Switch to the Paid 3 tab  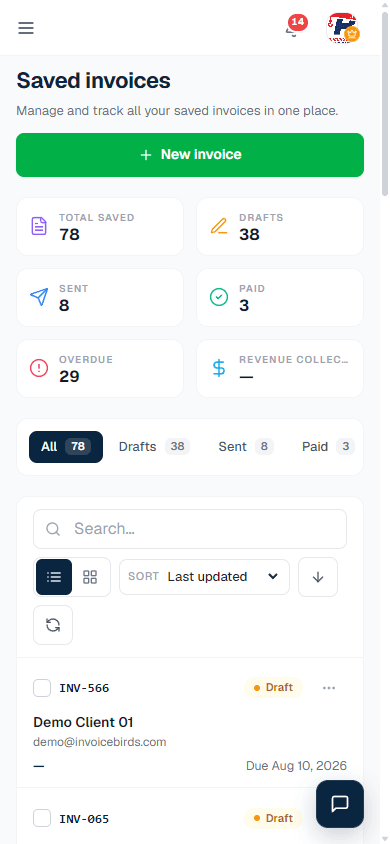pyautogui.click(x=328, y=447)
